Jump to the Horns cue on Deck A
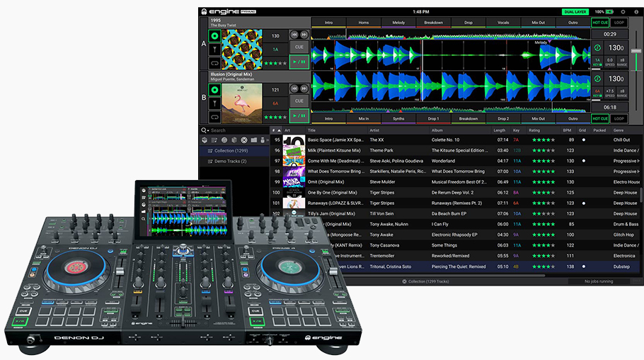Image resolution: width=644 pixels, height=360 pixels. click(x=364, y=23)
